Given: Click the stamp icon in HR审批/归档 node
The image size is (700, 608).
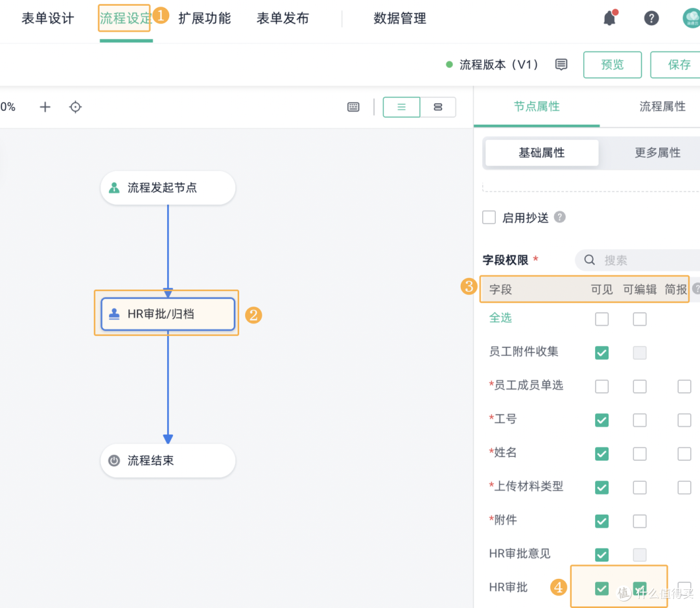Looking at the screenshot, I should [x=114, y=314].
